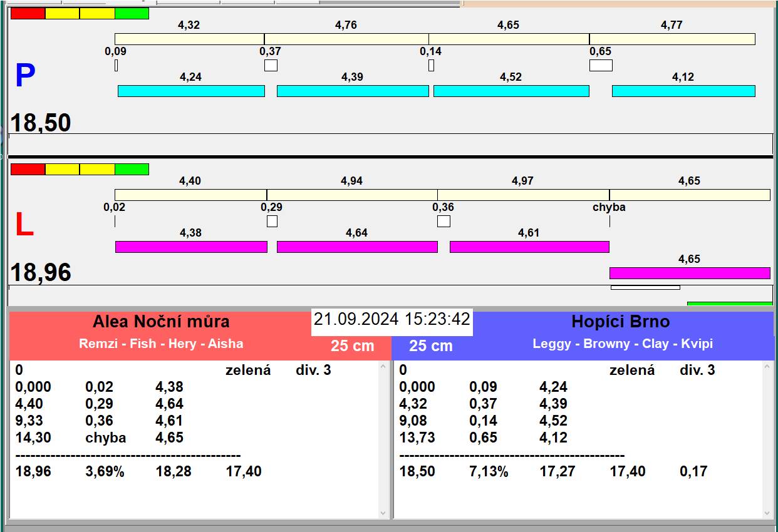Click the value 17,27 in right results
778x532 pixels.
(558, 472)
